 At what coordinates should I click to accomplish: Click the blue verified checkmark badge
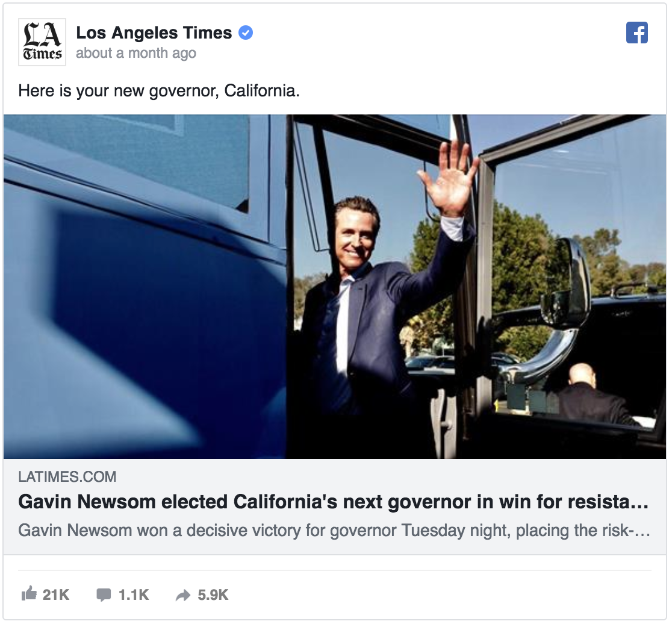click(246, 33)
